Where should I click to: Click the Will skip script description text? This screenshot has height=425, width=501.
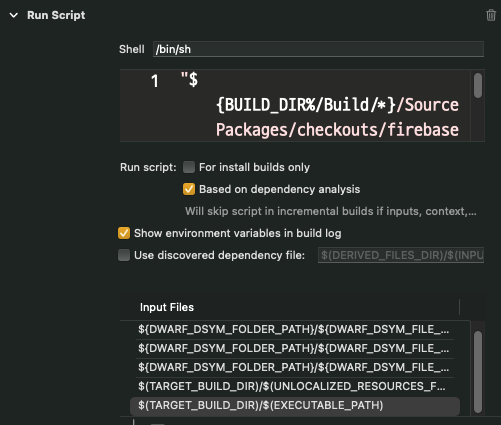[331, 211]
